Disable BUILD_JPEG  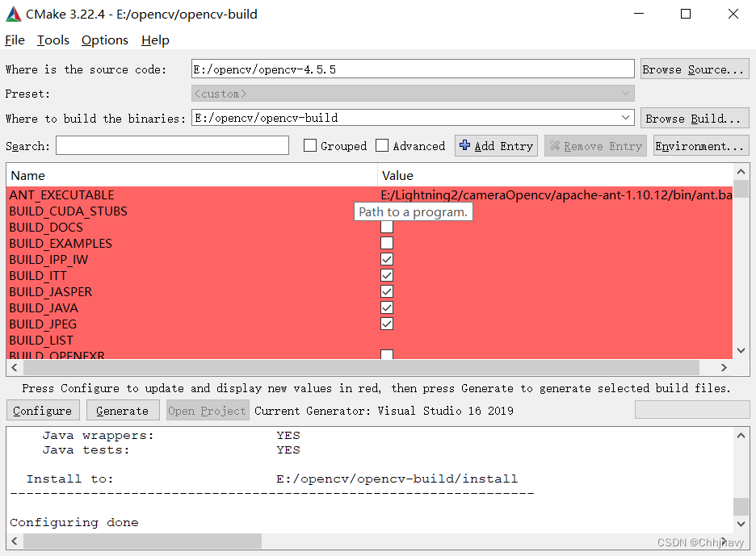pos(386,324)
